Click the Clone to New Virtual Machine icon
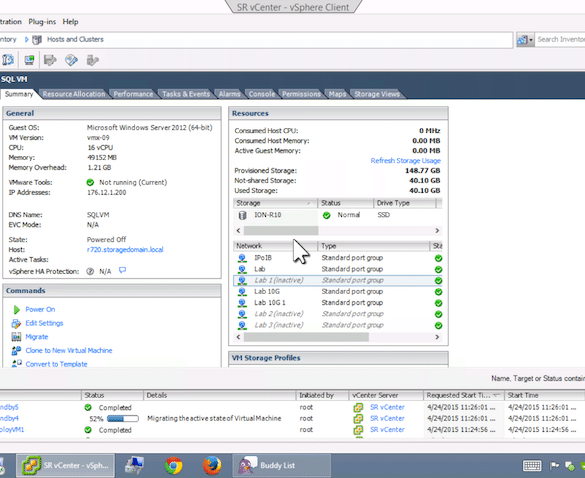Viewport: 585px width, 478px height. (x=16, y=350)
